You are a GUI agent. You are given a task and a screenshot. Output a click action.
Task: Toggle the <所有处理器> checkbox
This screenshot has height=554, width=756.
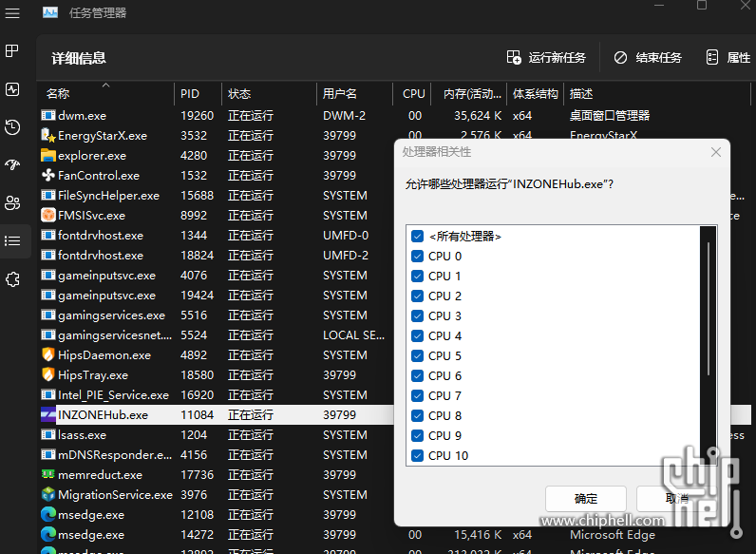pos(418,237)
